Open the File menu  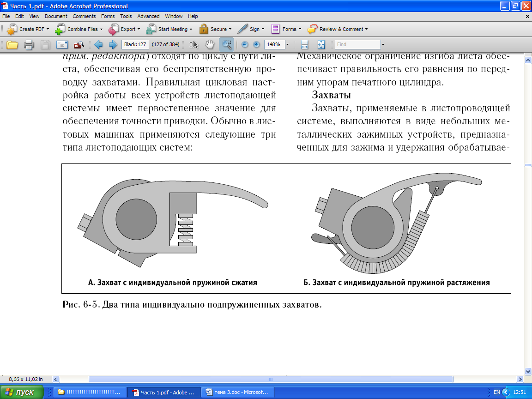6,16
